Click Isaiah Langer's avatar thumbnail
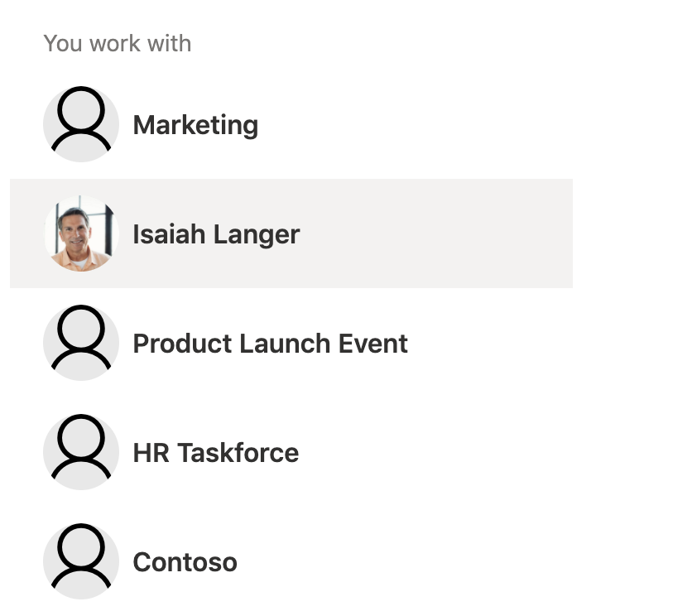692x616 pixels. 81,233
